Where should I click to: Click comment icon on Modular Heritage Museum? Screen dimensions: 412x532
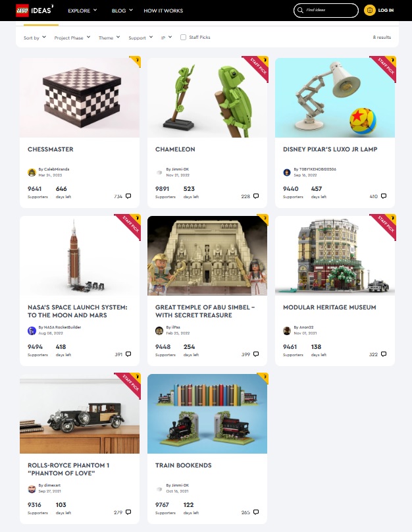click(x=384, y=354)
